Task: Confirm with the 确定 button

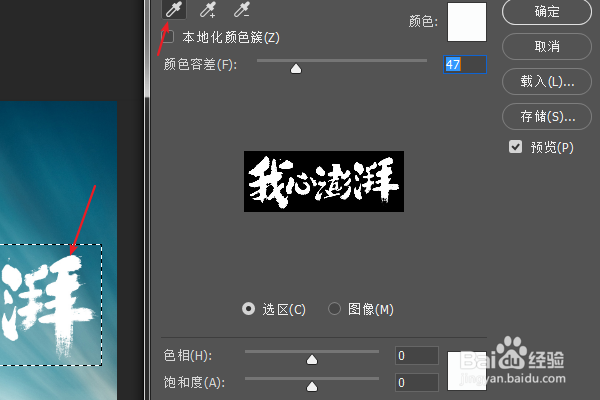Action: tap(547, 11)
